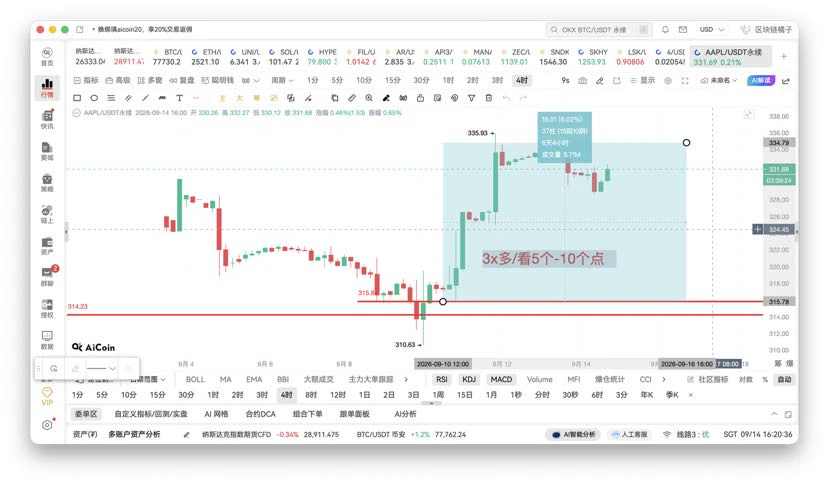Open the 日期范围 date range dropdown

[148, 379]
